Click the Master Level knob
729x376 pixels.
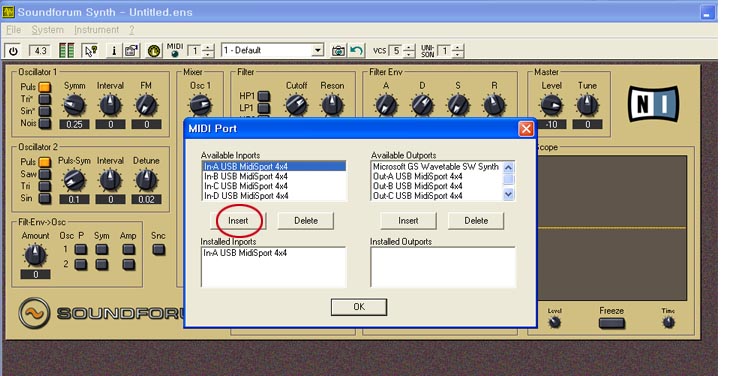(x=552, y=105)
